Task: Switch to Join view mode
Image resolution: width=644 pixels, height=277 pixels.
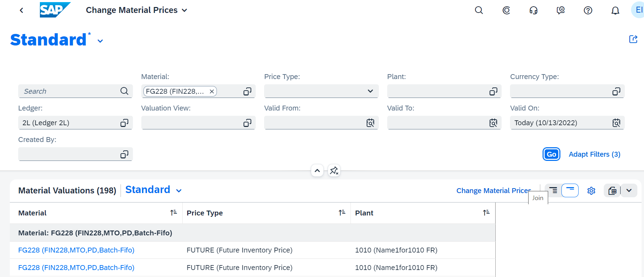Action: 570,191
